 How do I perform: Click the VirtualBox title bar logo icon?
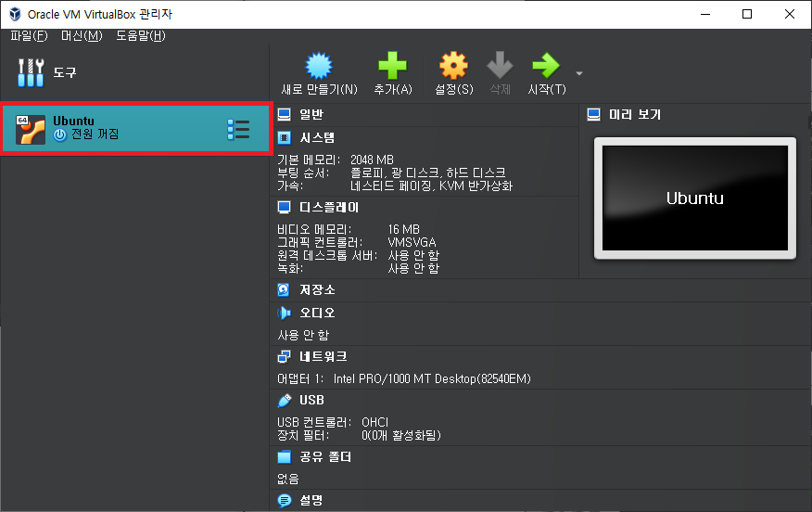tap(15, 14)
